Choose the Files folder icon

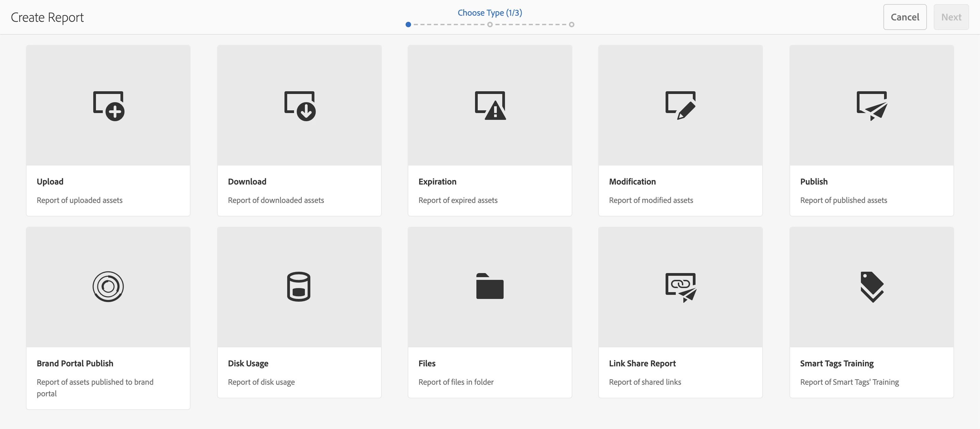(490, 286)
